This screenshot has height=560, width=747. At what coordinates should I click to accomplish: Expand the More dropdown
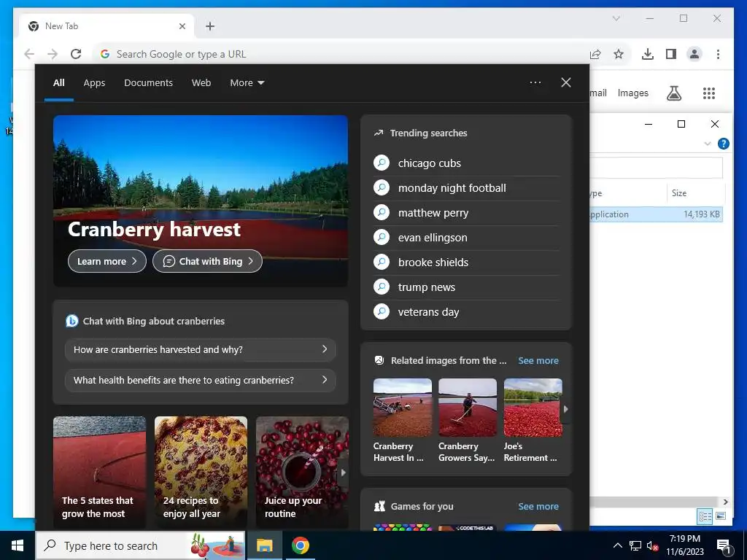[x=247, y=83]
